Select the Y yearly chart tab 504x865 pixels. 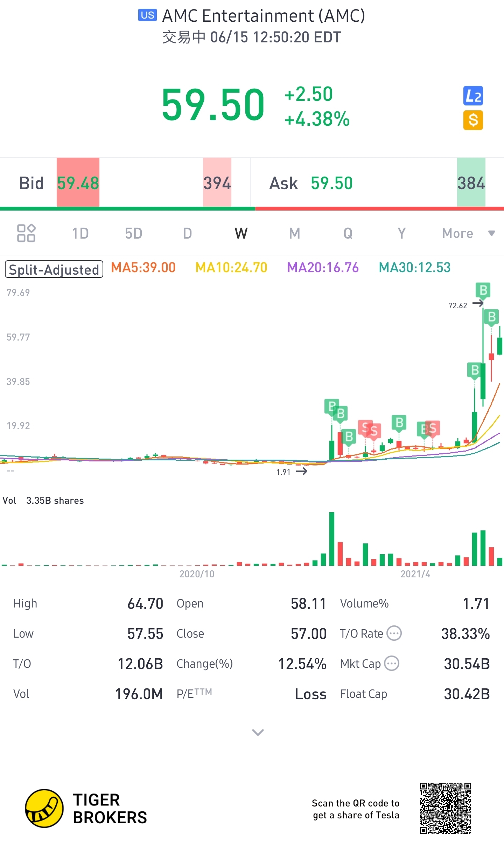(401, 233)
